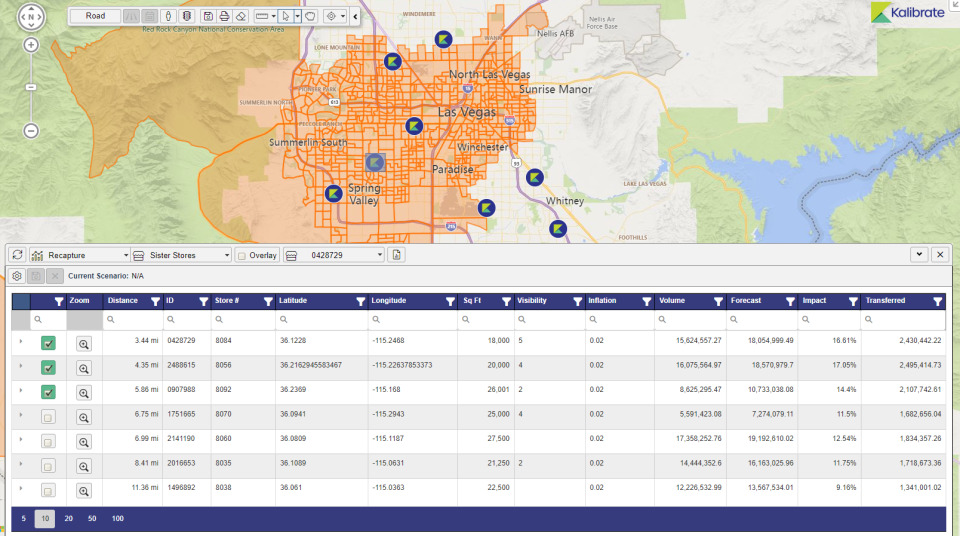Click the zoom in plus button on map
Screen dimensions: 960x536
[x=31, y=45]
